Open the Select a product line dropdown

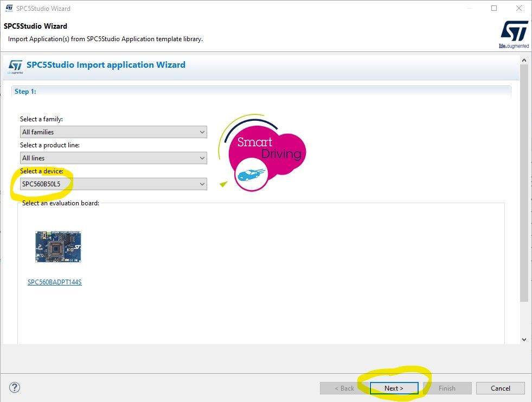click(113, 158)
